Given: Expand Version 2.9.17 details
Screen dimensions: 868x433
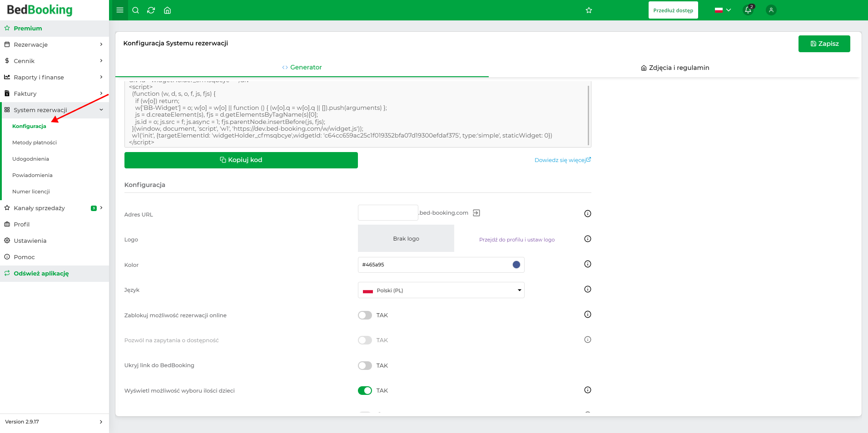Looking at the screenshot, I should coord(55,422).
